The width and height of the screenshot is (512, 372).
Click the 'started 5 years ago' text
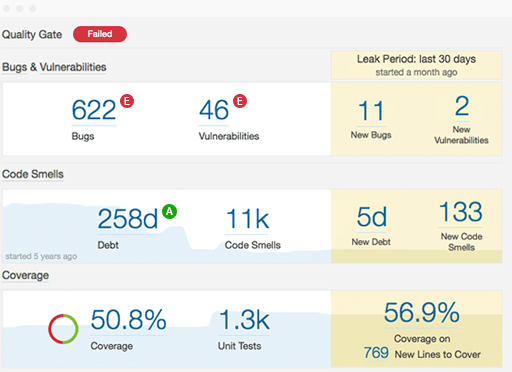pos(41,256)
